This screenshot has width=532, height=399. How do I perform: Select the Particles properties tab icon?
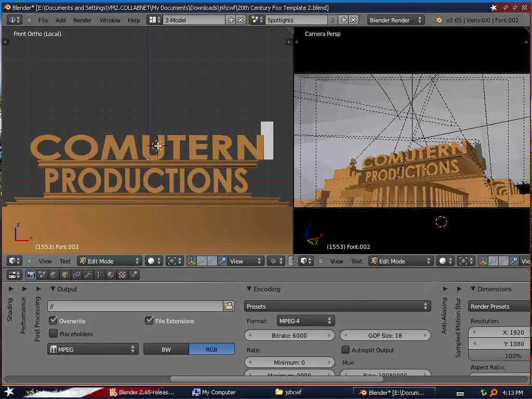134,275
